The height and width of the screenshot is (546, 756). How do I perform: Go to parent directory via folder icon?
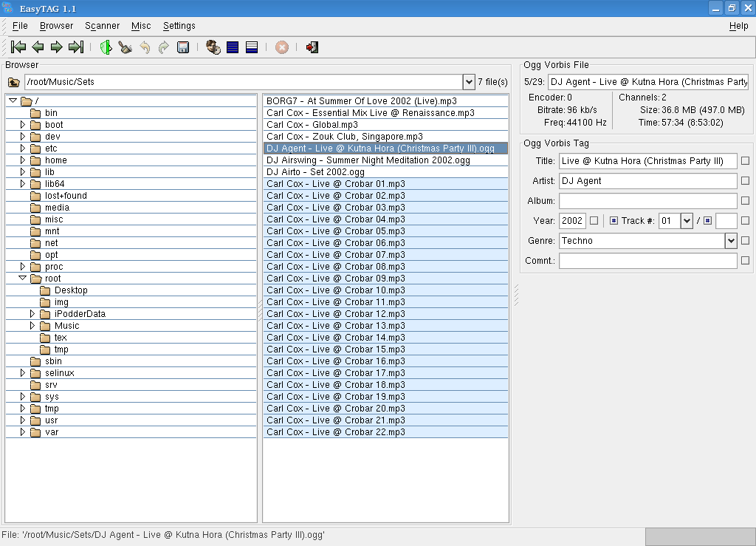pos(14,82)
